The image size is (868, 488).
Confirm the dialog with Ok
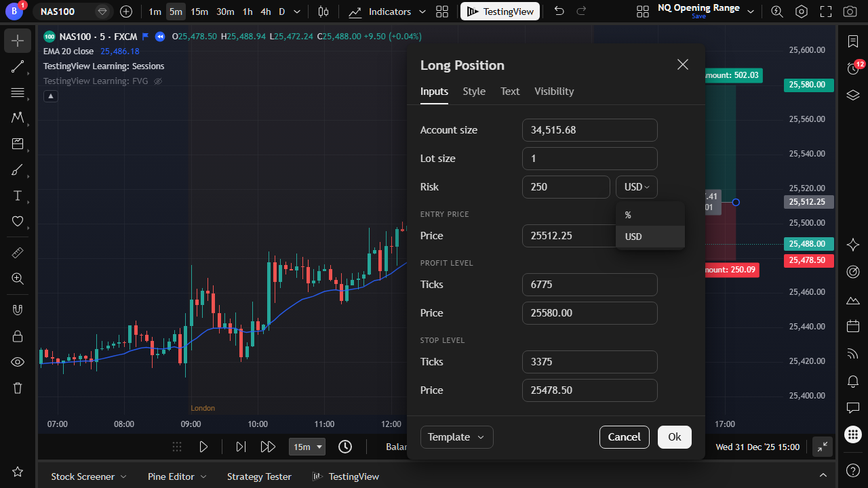(675, 437)
